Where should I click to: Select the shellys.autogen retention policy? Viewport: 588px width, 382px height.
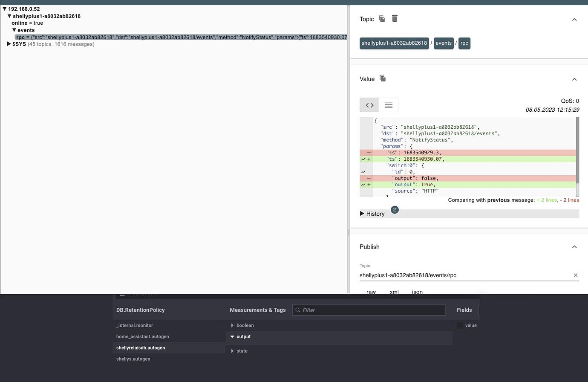(x=133, y=359)
